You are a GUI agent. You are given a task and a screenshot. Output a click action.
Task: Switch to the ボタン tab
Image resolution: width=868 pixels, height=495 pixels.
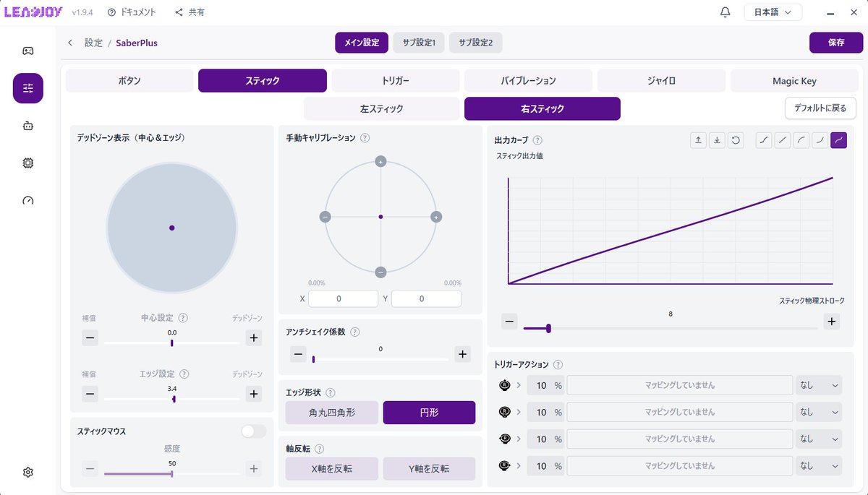129,81
